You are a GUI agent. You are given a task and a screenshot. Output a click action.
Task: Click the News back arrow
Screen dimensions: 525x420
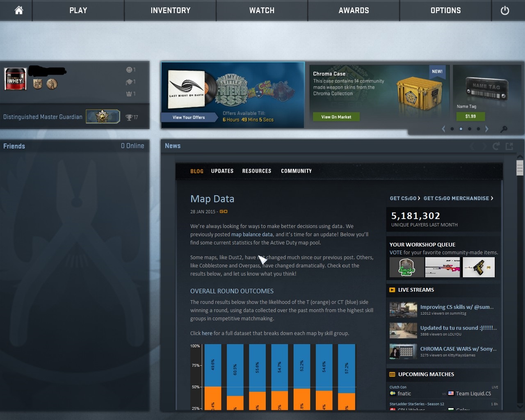pyautogui.click(x=472, y=146)
